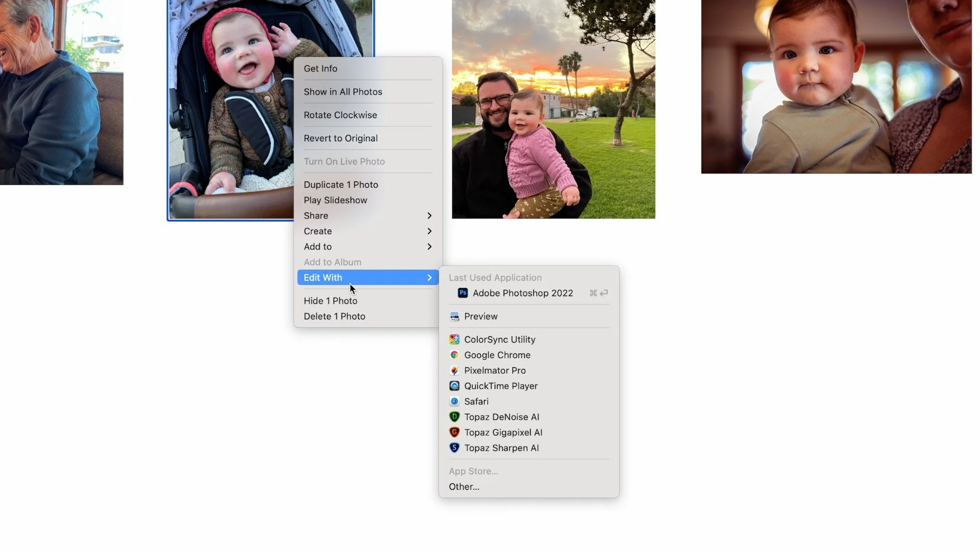Open photo in Topaz Sharpen AI
The width and height of the screenshot is (980, 551).
tap(501, 447)
